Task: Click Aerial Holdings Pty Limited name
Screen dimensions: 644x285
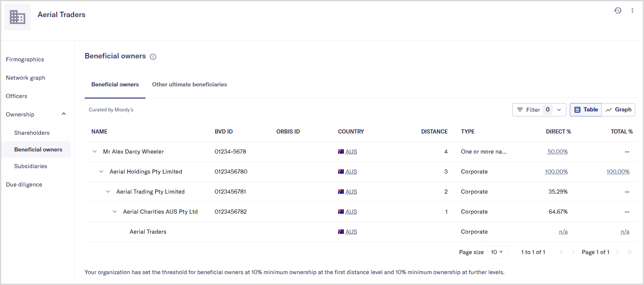Action: [146, 172]
